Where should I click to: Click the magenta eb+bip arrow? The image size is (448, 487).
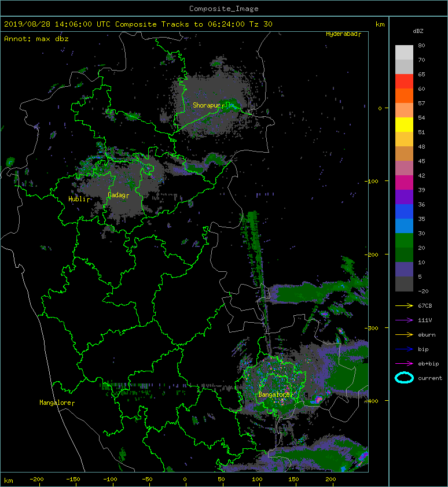[x=404, y=364]
